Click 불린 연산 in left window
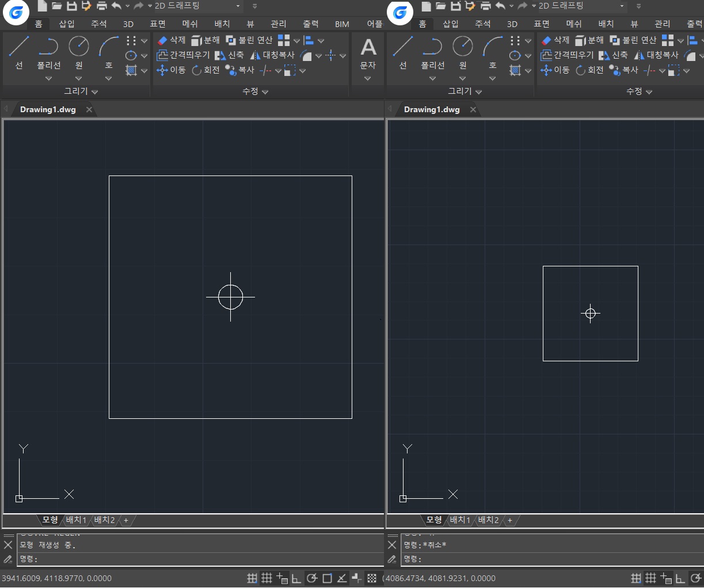704x588 pixels. [249, 40]
